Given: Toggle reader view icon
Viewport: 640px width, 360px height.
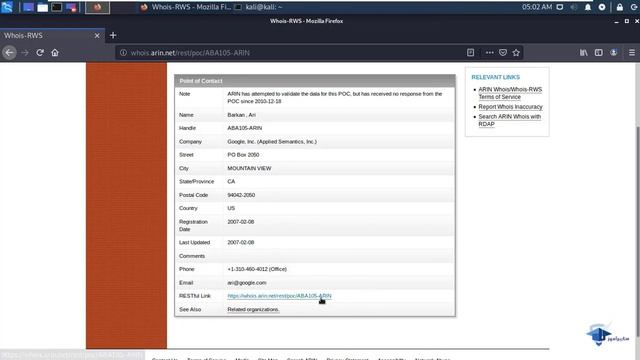Looking at the screenshot, I should 471,53.
